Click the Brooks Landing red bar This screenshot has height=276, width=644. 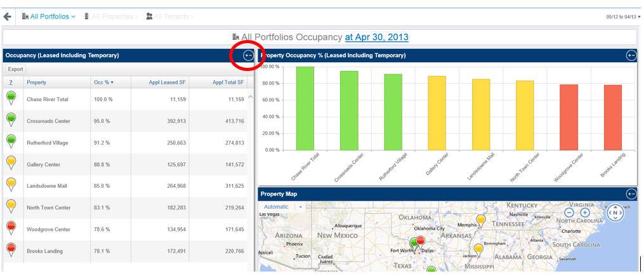point(613,117)
